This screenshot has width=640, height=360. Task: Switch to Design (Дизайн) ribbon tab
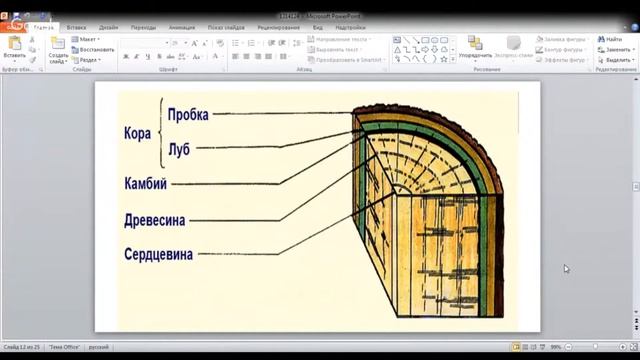point(109,27)
